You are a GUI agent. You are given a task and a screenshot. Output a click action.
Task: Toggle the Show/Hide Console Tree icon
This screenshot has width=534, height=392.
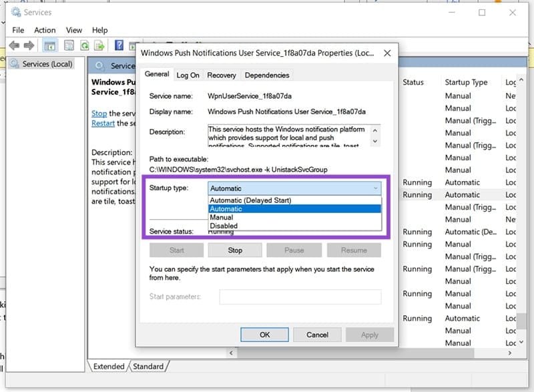pos(49,45)
